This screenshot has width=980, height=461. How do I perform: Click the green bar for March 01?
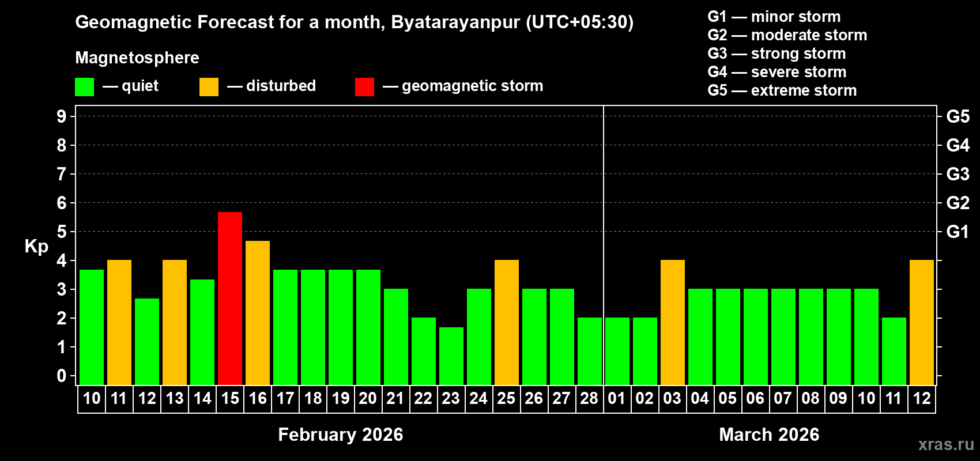coord(617,352)
